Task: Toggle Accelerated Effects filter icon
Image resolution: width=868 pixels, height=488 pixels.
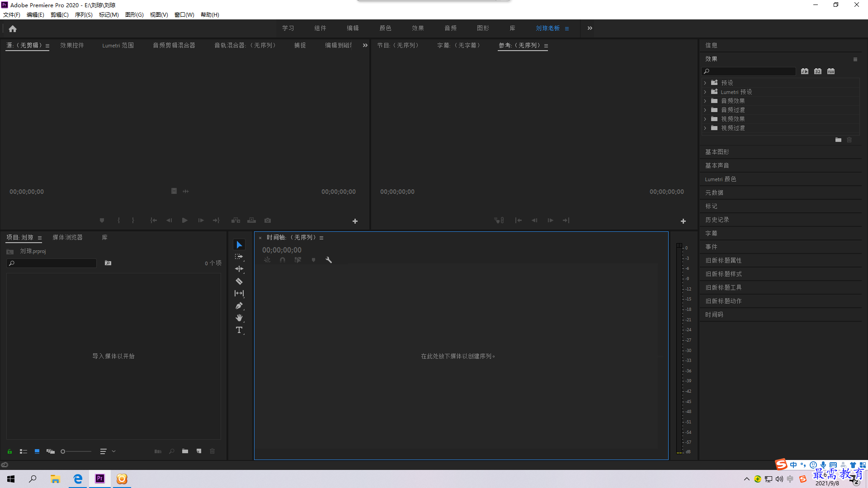Action: [805, 71]
